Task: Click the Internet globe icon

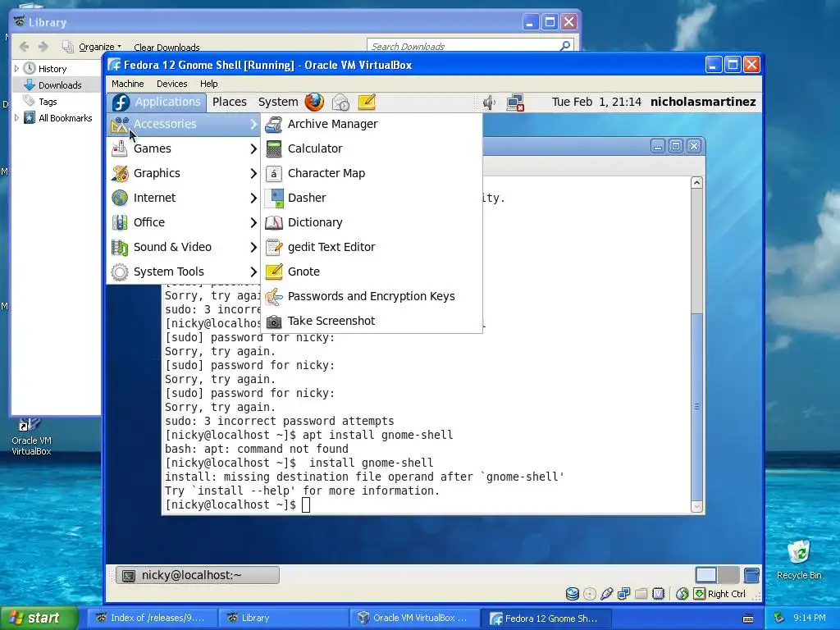Action: pos(120,198)
